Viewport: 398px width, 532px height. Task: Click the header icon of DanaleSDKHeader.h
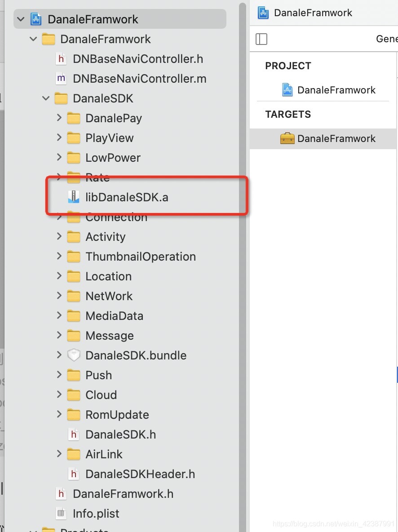point(74,474)
